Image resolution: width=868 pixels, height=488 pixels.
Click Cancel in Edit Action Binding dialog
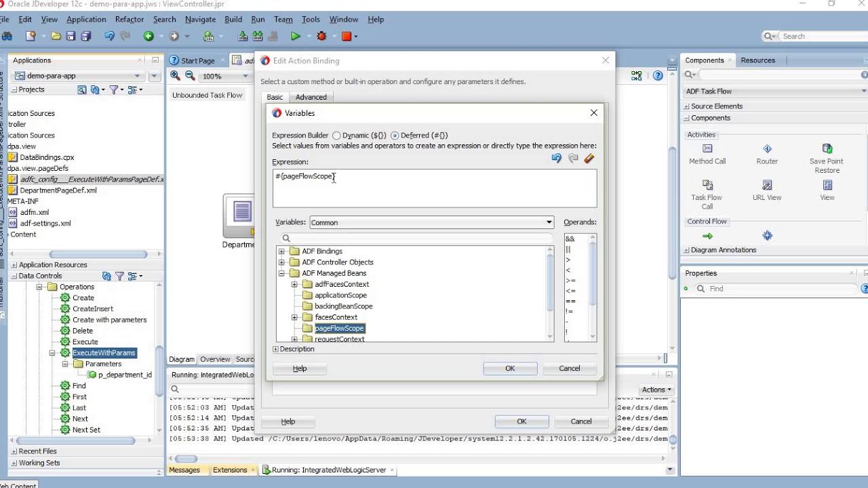coord(581,422)
